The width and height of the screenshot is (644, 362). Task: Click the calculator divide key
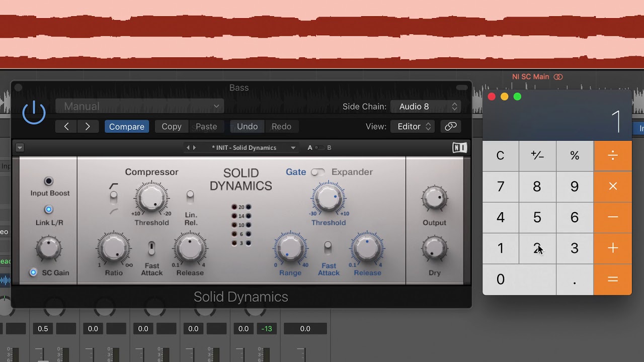[613, 156]
